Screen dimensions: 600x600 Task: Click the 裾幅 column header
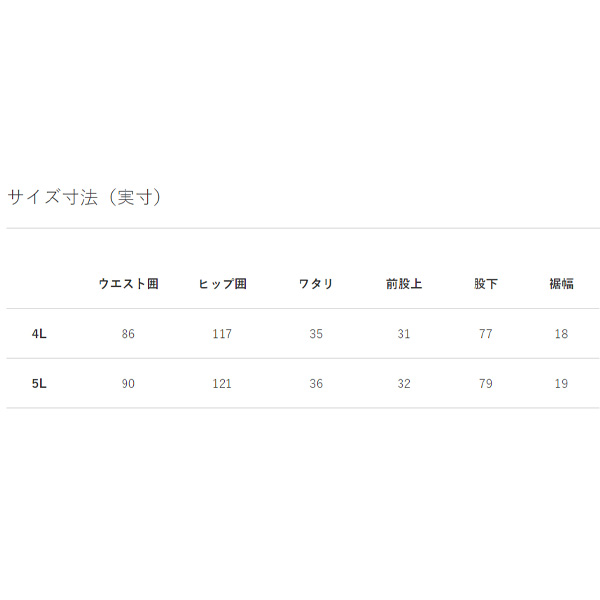tap(561, 284)
